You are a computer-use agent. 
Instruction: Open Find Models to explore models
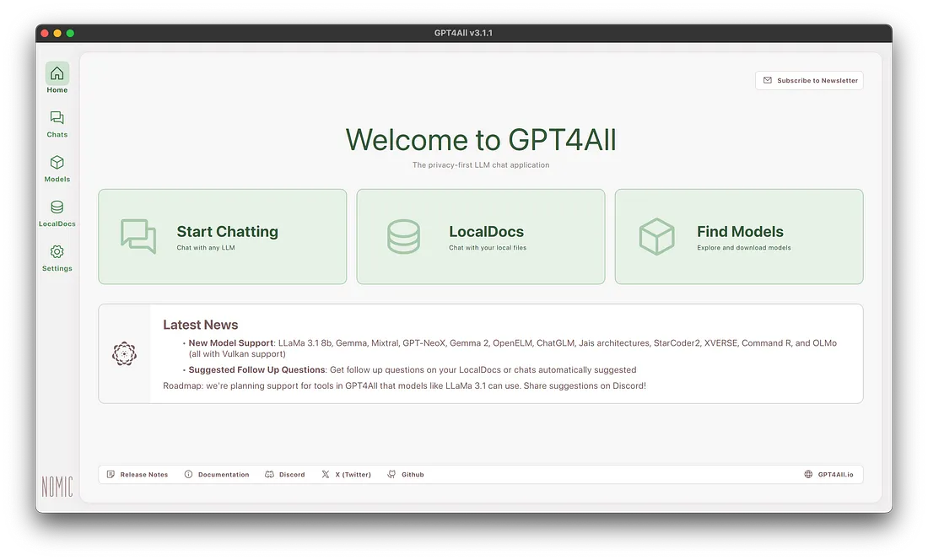click(739, 236)
